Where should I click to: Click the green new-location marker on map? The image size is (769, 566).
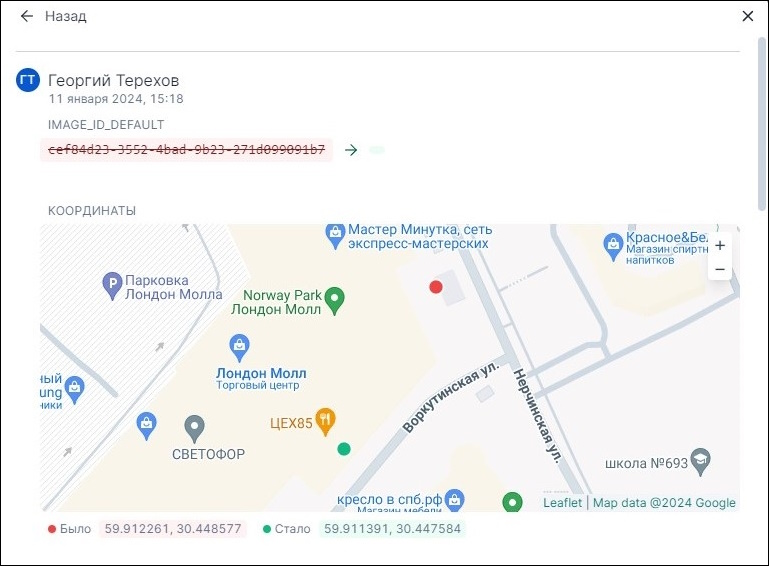coord(344,449)
